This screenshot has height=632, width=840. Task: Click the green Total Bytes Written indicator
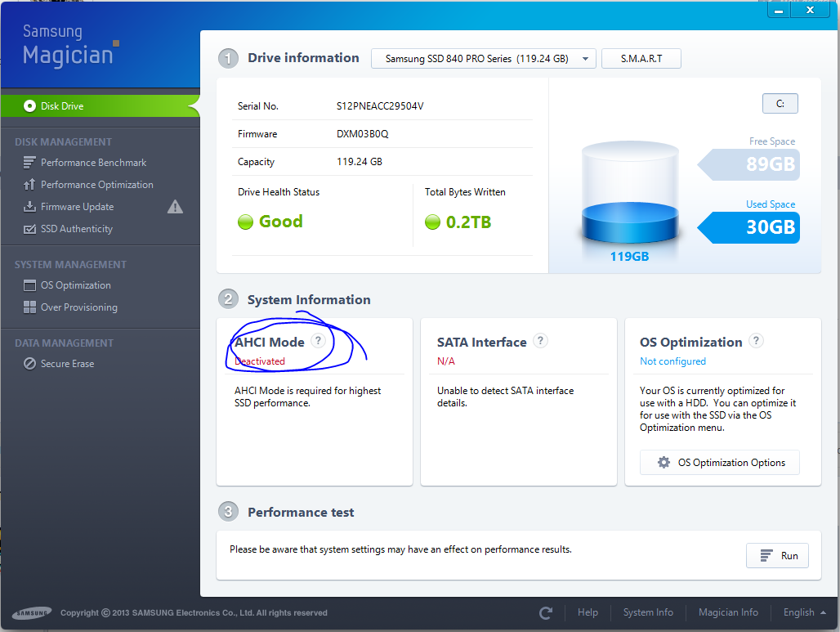coord(432,222)
